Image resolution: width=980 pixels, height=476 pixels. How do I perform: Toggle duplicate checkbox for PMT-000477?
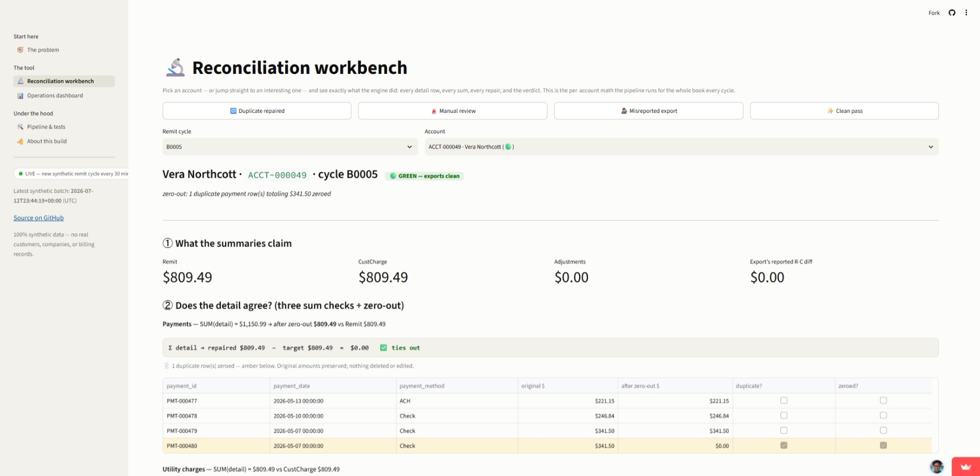tap(784, 400)
